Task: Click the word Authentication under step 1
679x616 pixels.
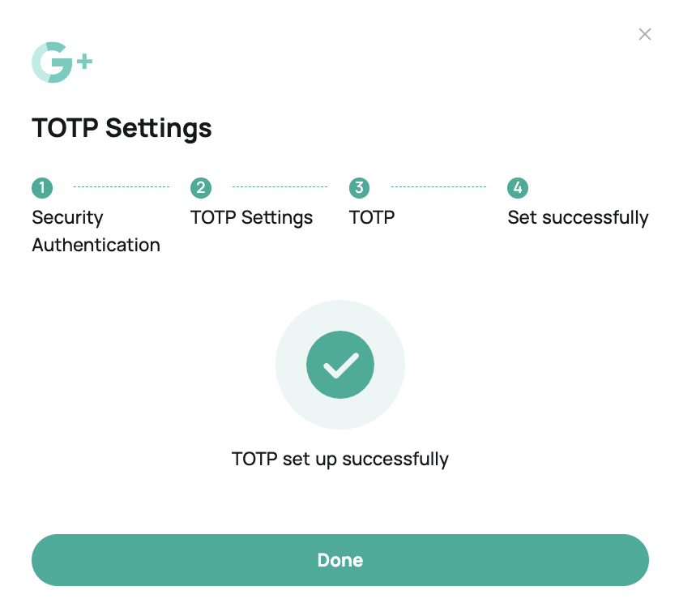Action: [x=96, y=246]
